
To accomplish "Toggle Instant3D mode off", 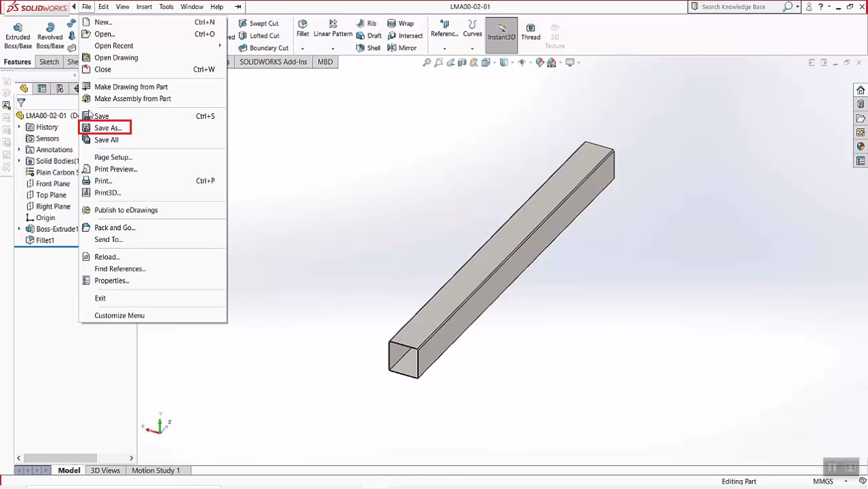I will coord(501,32).
